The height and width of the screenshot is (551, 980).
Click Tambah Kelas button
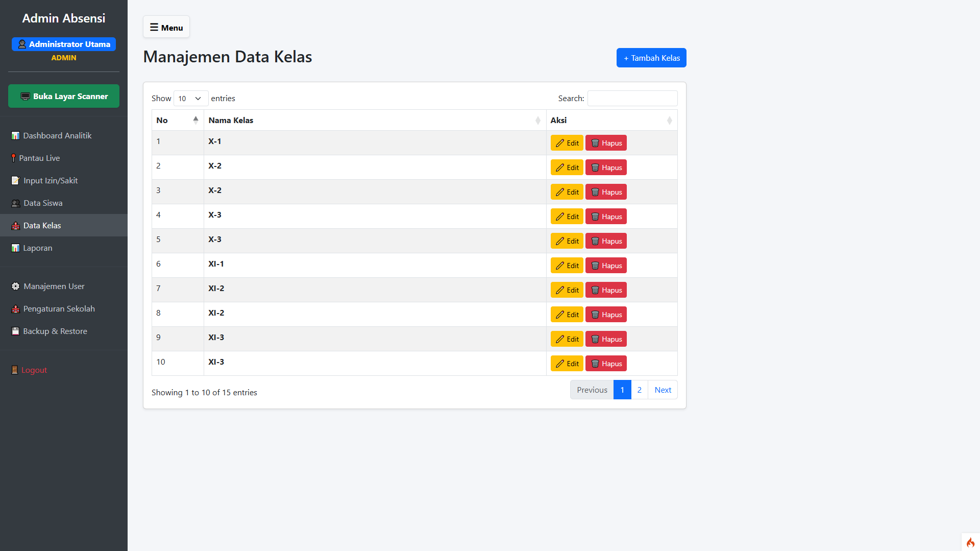click(x=651, y=58)
